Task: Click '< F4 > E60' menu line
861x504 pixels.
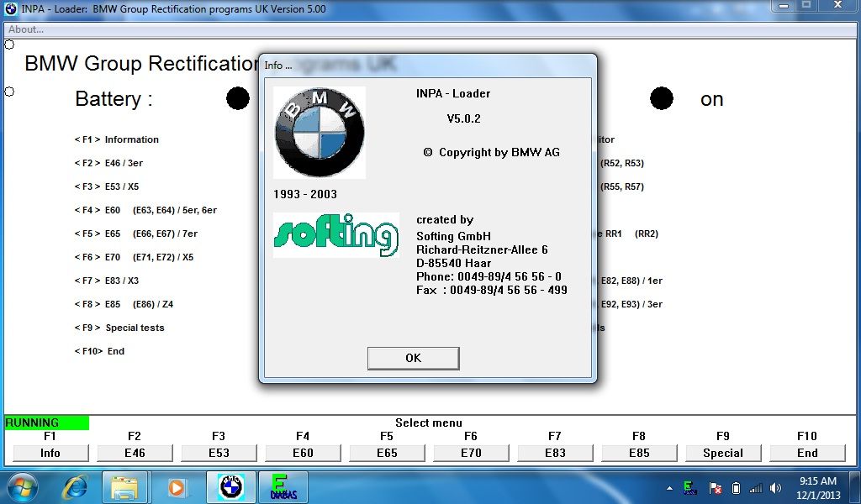Action: point(145,210)
